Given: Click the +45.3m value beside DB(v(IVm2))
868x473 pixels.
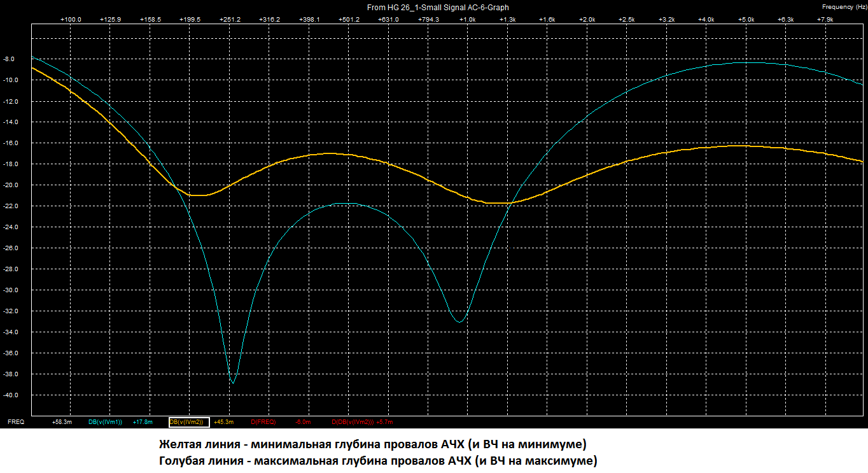Looking at the screenshot, I should click(223, 421).
